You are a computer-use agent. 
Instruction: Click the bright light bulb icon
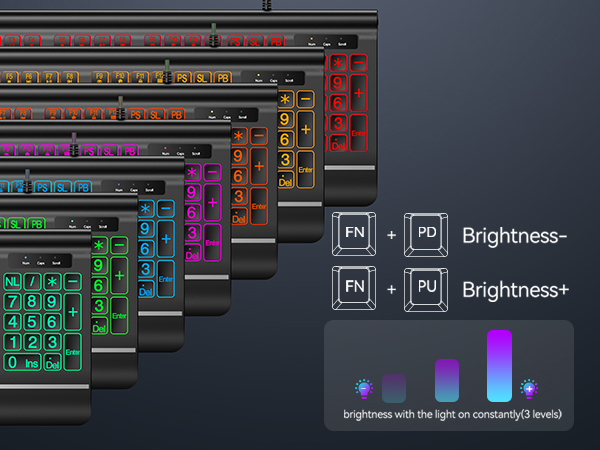528,388
